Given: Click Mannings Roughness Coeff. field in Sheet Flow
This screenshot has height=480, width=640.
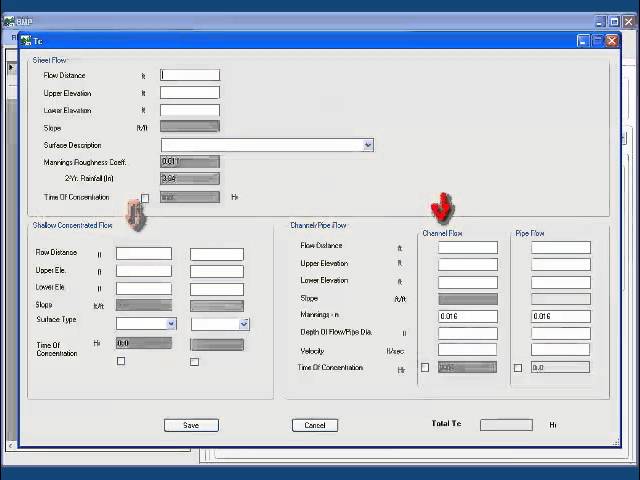Looking at the screenshot, I should click(x=190, y=162).
